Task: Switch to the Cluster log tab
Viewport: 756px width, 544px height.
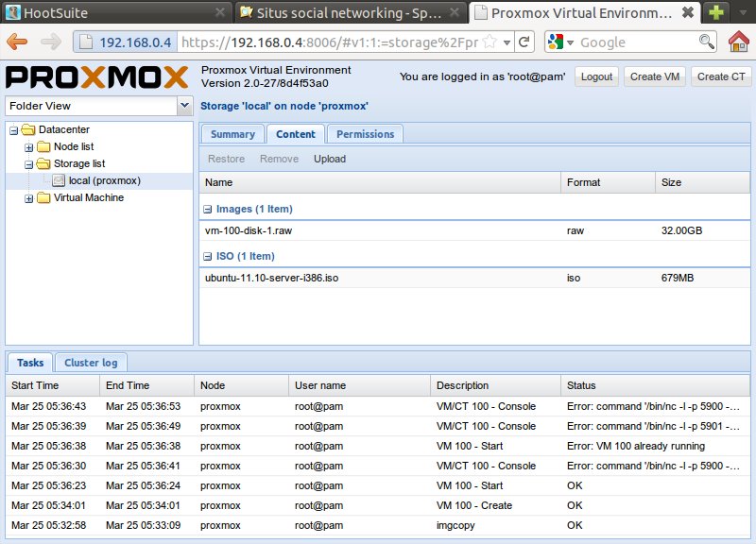Action: (91, 362)
